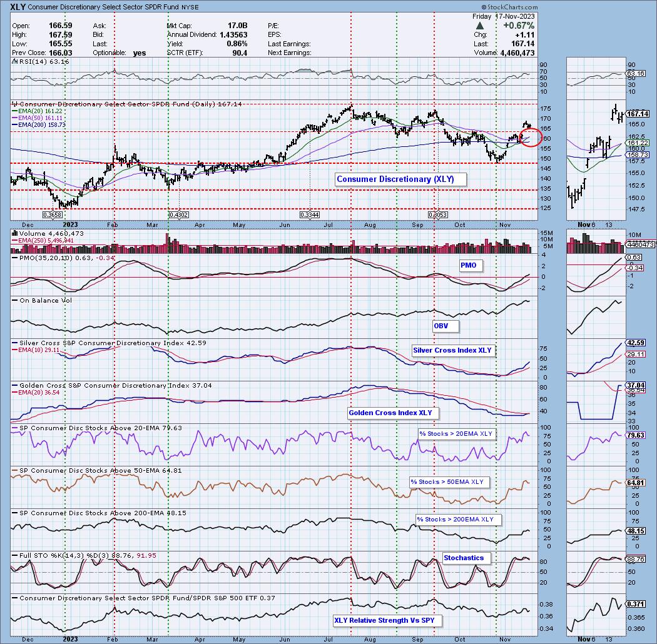Click the PMO annotation box
Screen dimensions: 657x644
471,266
